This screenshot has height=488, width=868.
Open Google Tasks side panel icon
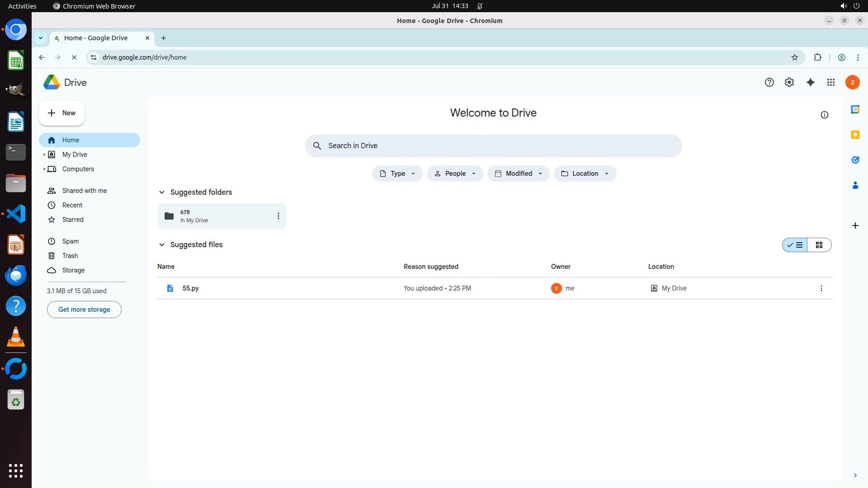(855, 160)
